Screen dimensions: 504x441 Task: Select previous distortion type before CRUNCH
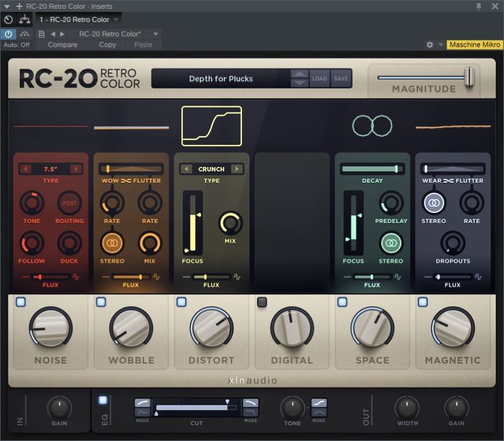coord(186,169)
